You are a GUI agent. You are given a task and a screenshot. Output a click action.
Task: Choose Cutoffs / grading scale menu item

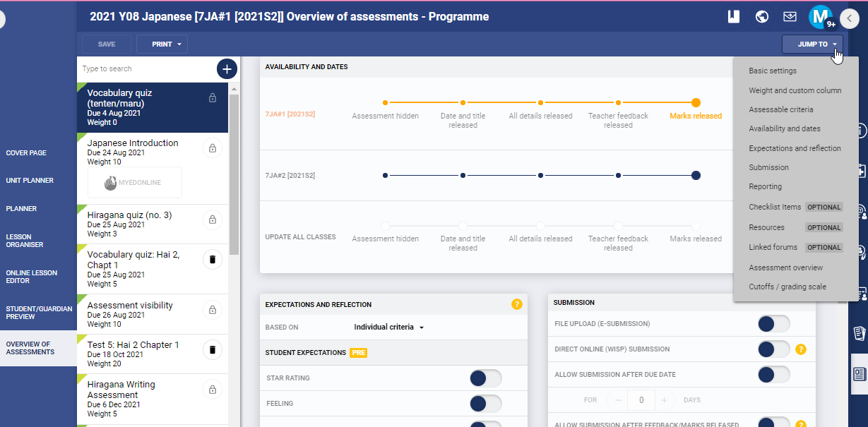pos(787,287)
